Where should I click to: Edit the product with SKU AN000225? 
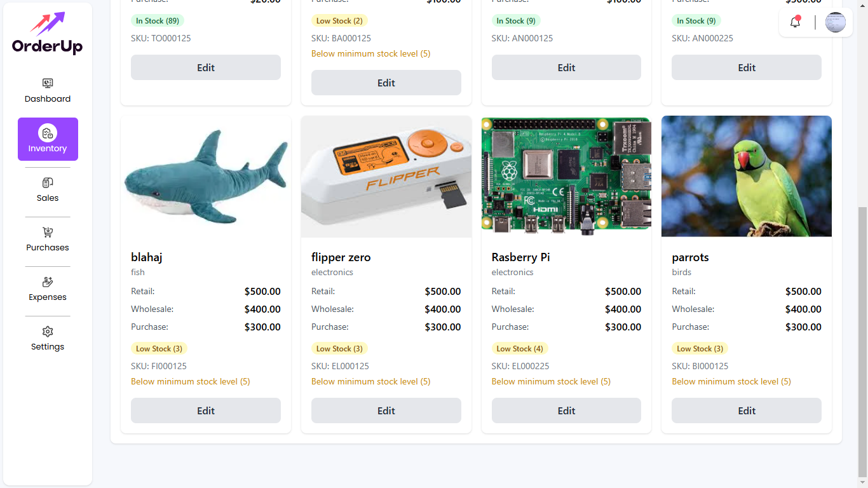(x=747, y=67)
